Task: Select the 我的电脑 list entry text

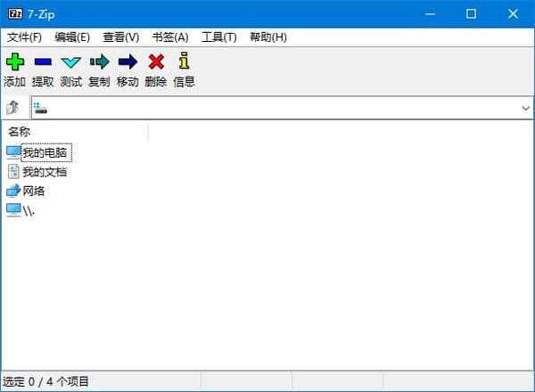Action: tap(45, 152)
